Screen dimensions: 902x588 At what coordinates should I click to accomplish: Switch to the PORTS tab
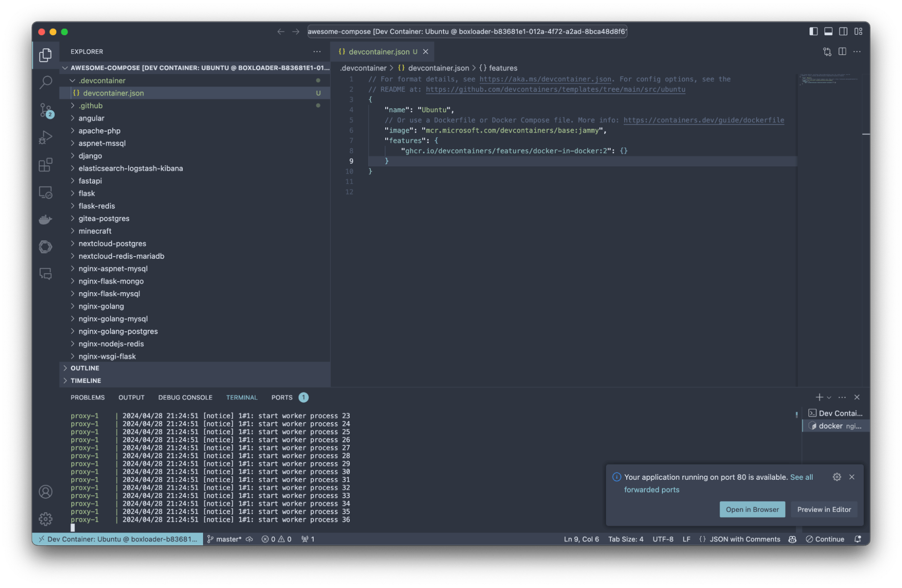pyautogui.click(x=282, y=397)
